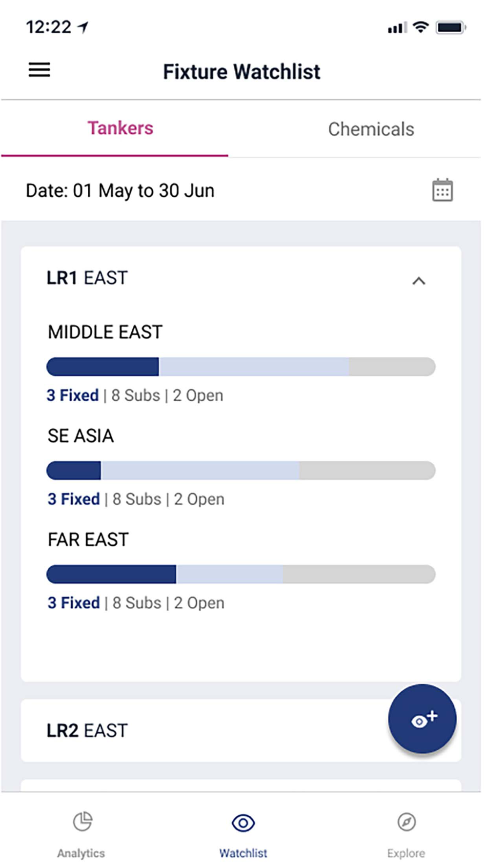
Task: Click the Middle East fixture progress bar
Action: click(x=241, y=367)
